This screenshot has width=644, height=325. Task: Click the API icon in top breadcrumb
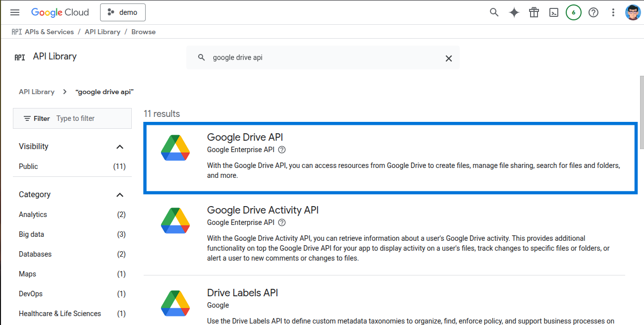[17, 32]
